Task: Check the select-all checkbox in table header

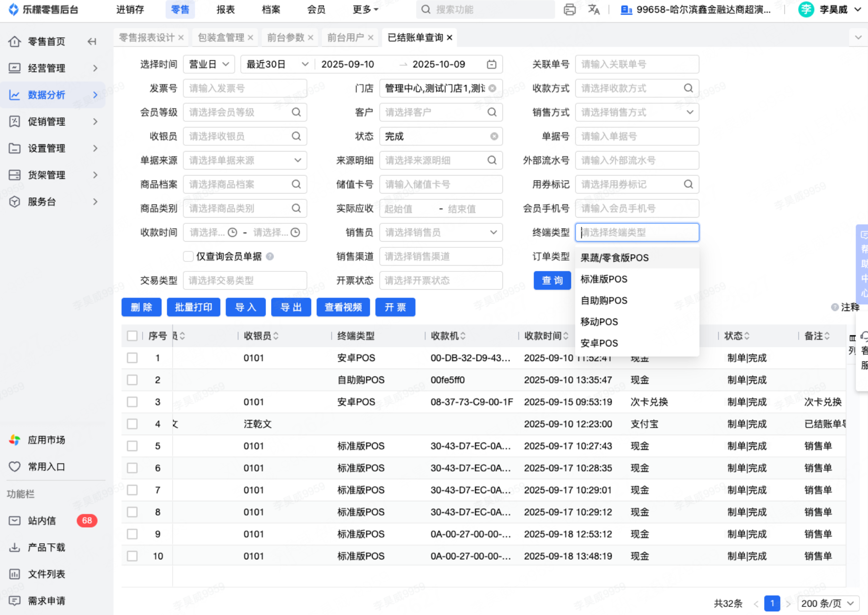Action: click(x=132, y=336)
